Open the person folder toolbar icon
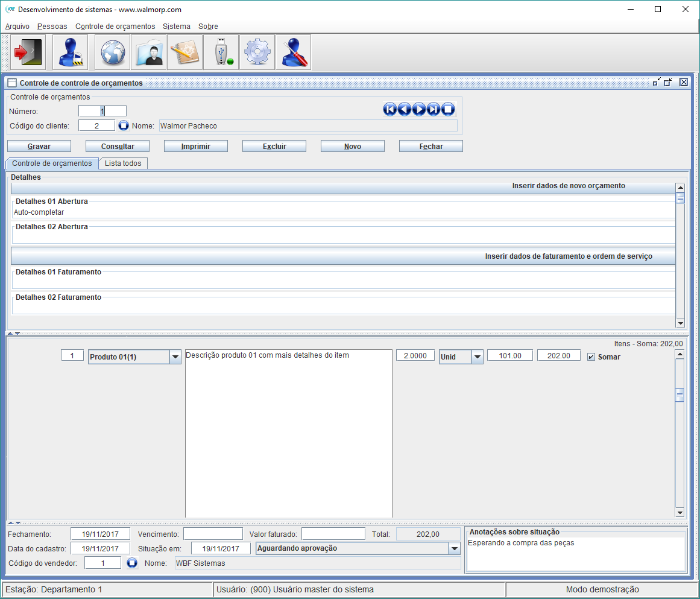700x599 pixels. pos(148,52)
